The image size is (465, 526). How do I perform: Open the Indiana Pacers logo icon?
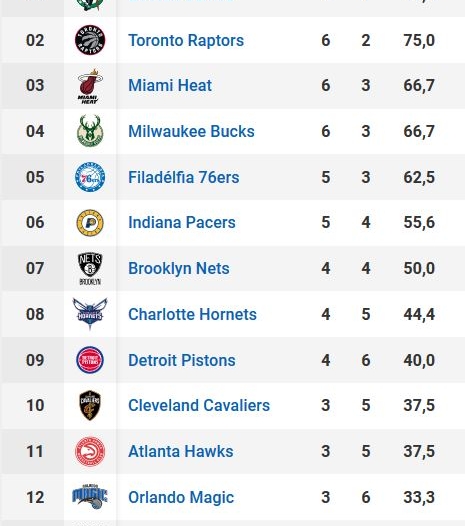(x=90, y=223)
